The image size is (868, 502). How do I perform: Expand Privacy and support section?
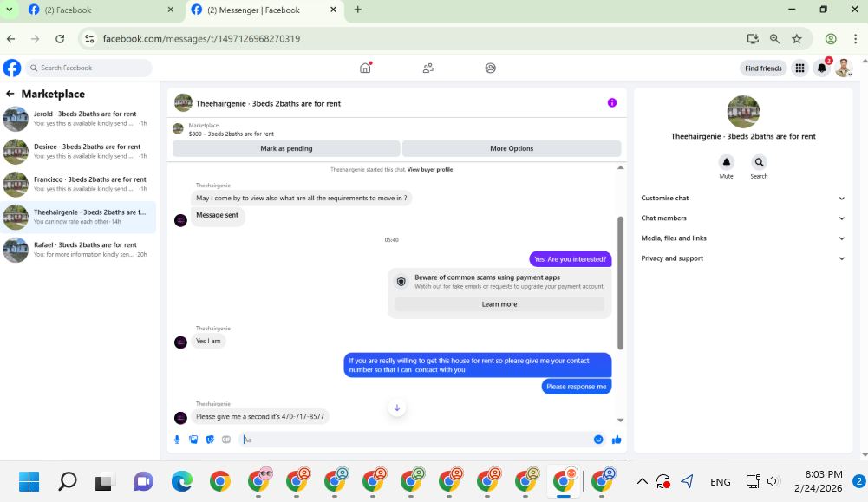pos(743,258)
